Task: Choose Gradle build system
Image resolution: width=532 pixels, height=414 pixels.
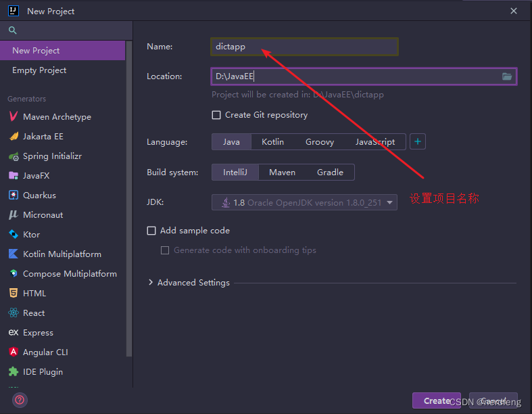Action: click(330, 172)
